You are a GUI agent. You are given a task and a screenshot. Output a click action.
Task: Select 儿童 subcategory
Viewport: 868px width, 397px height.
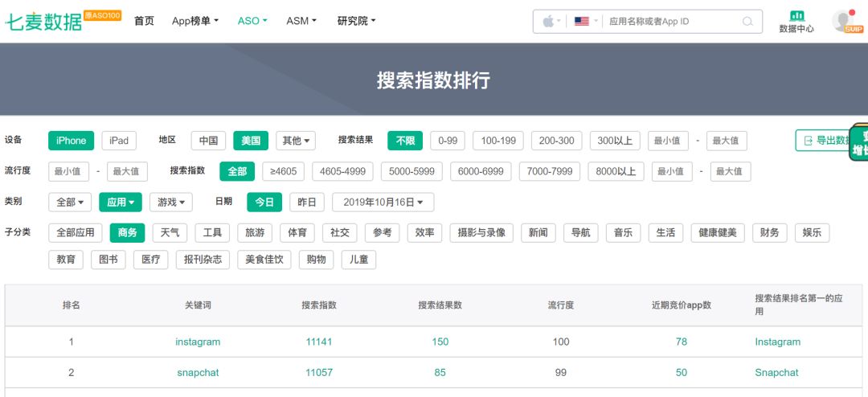tap(358, 260)
